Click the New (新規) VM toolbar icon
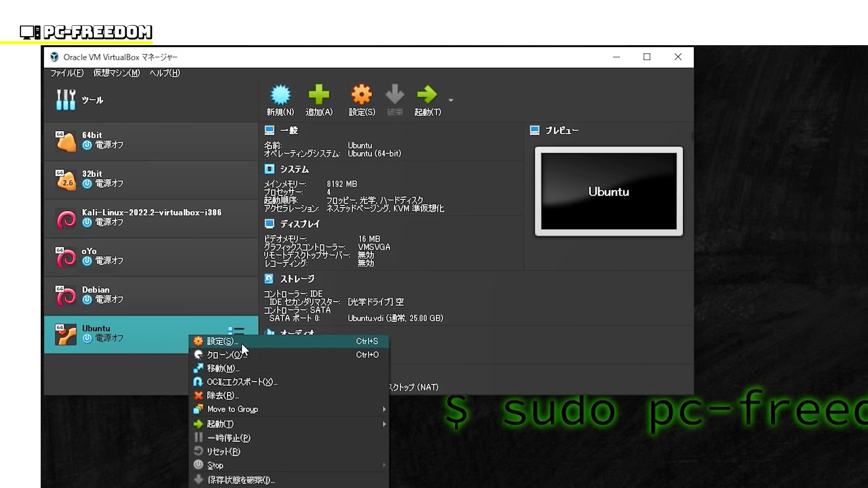 click(280, 95)
